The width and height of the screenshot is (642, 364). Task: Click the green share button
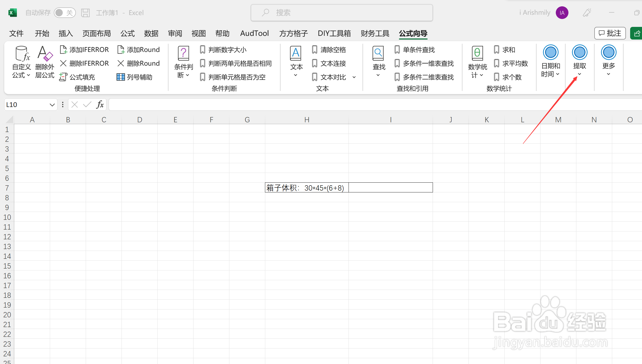[636, 33]
